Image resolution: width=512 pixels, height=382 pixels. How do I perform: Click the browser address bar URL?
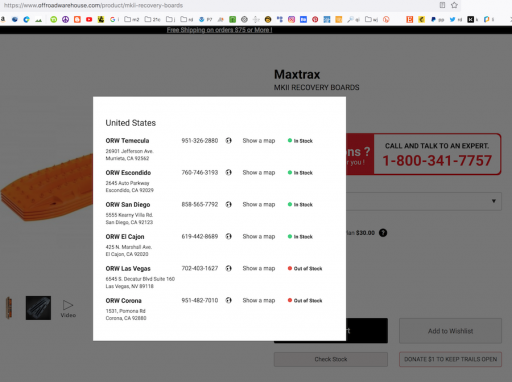93,5
